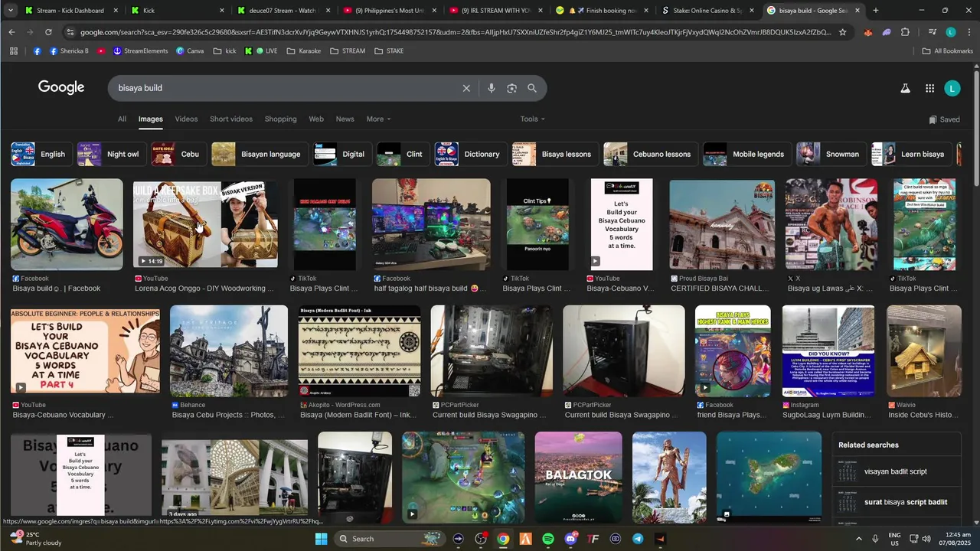The height and width of the screenshot is (551, 980).
Task: Open the Search Labs flask icon
Action: click(x=905, y=89)
